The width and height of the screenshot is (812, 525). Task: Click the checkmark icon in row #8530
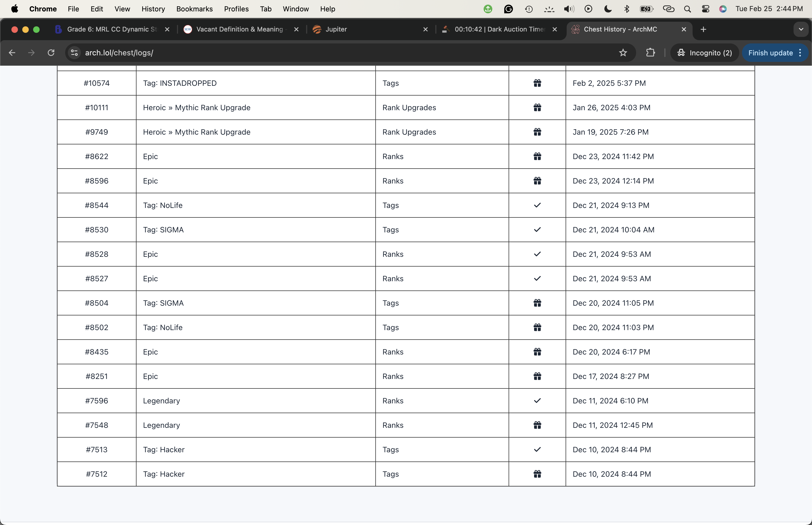(537, 230)
